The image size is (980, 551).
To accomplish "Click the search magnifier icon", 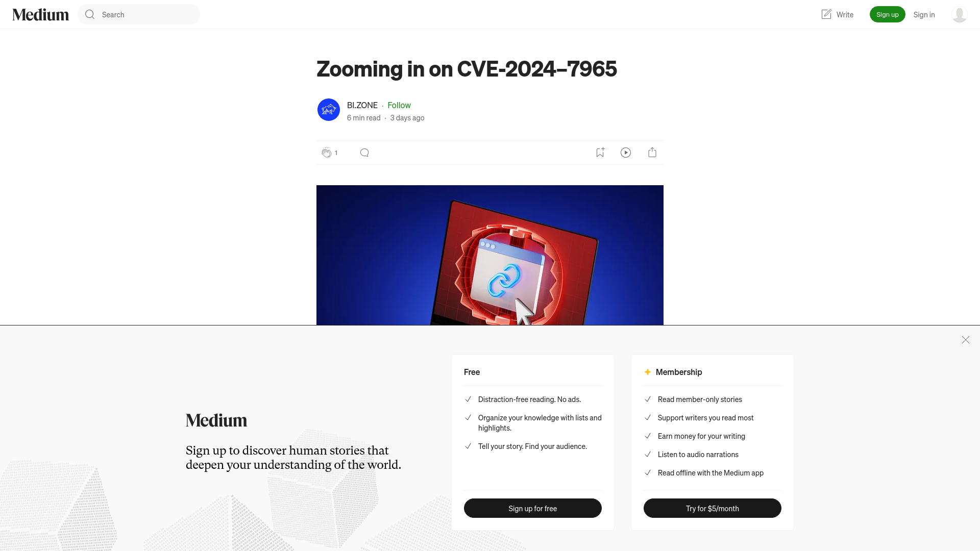I will 89,14.
